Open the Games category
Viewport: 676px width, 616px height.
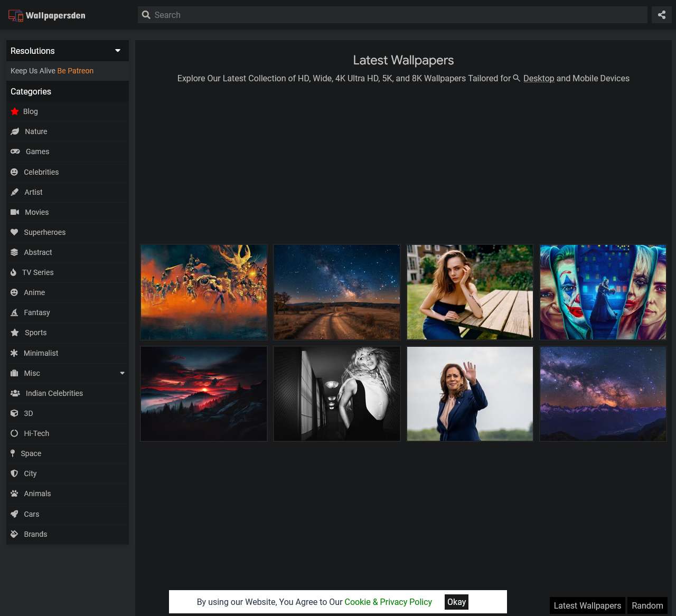68,151
